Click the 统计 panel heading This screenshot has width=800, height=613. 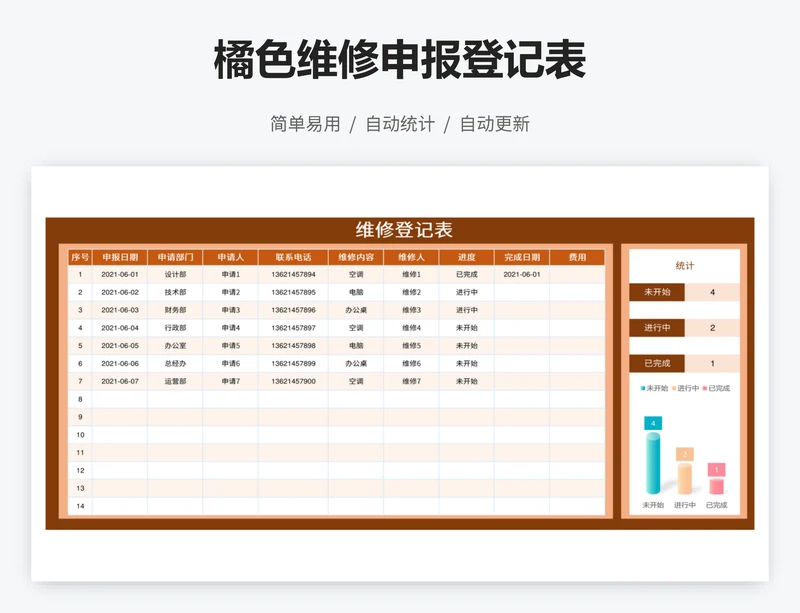tap(684, 265)
